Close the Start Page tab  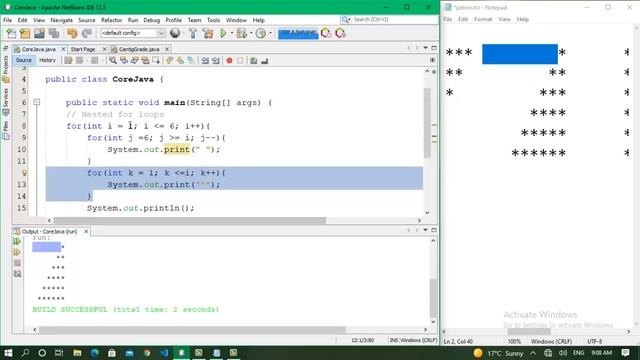pyautogui.click(x=104, y=49)
